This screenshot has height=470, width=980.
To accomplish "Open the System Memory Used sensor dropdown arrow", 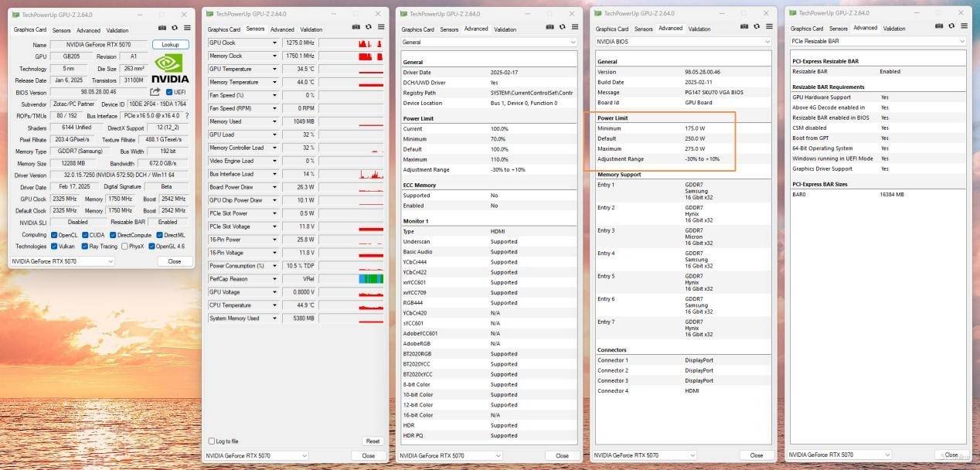I will tap(274, 318).
